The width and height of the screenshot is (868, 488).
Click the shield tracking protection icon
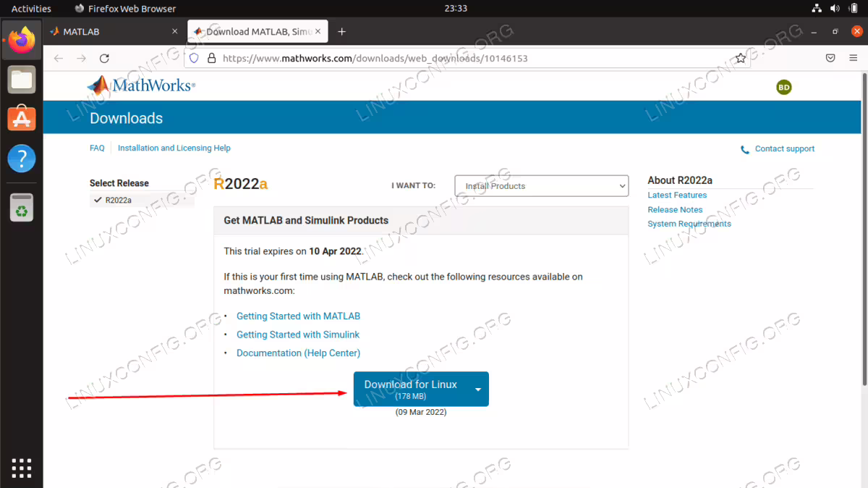point(194,58)
